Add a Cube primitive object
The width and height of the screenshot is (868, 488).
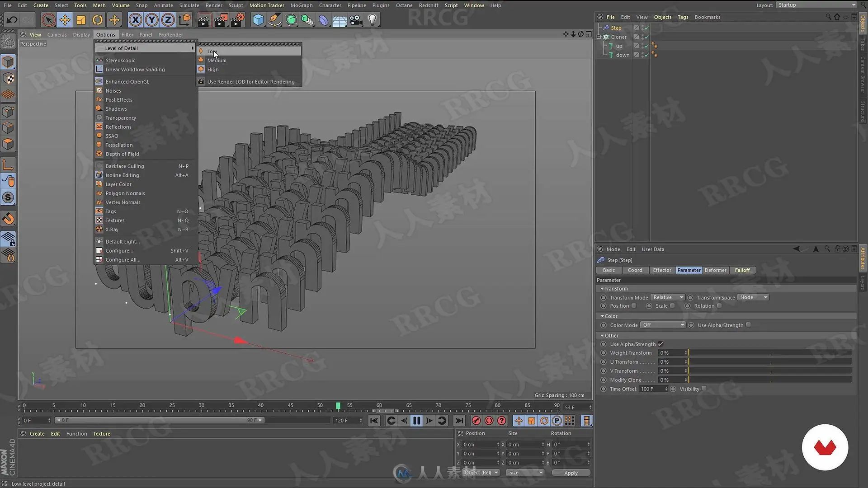(258, 20)
